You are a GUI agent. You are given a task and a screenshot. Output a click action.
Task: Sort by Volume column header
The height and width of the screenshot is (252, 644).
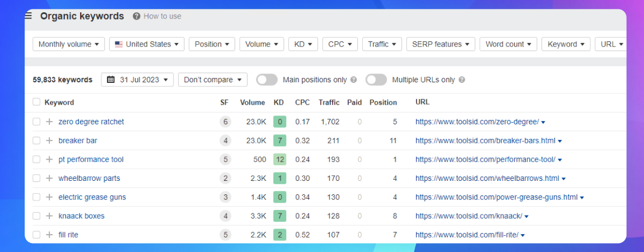click(253, 102)
